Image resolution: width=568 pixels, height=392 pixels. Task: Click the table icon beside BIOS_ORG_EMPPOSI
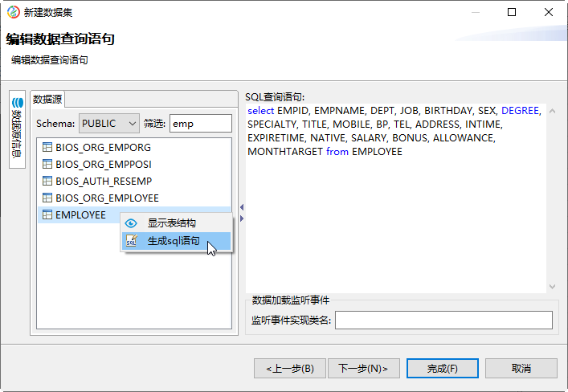coord(47,165)
